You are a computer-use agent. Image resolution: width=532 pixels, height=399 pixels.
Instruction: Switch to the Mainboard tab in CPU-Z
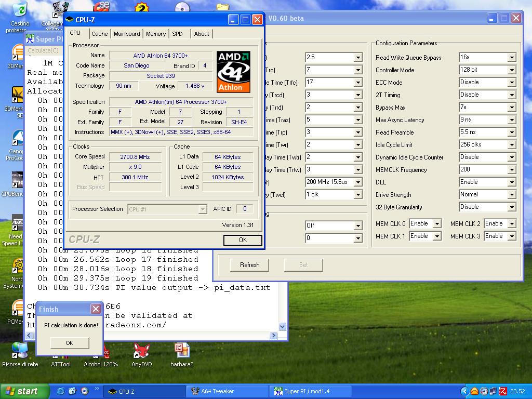point(127,34)
